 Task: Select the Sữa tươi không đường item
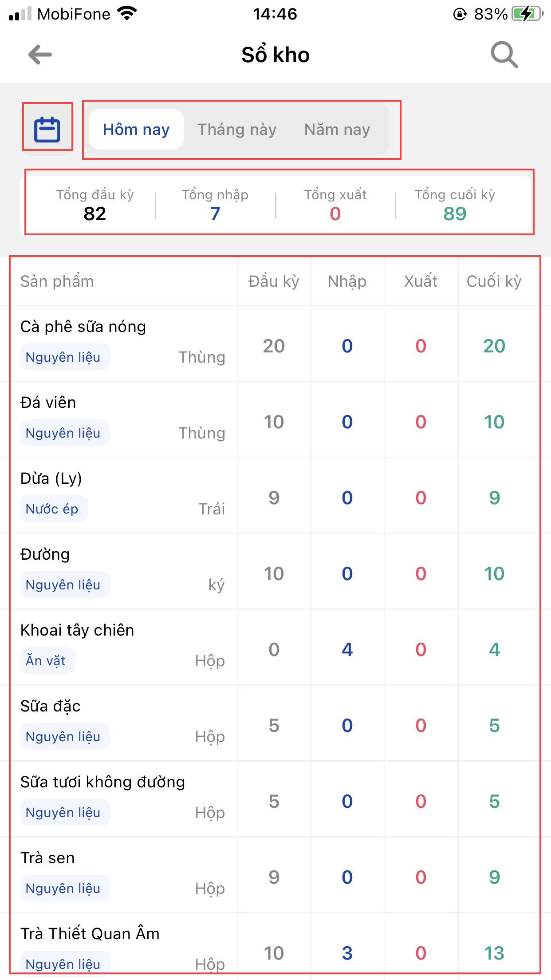coord(102,782)
